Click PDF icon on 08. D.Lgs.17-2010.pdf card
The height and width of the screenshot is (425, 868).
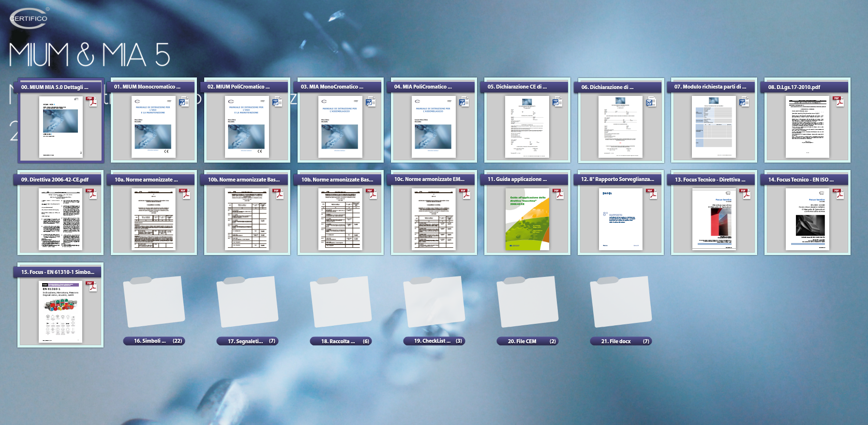coord(838,102)
